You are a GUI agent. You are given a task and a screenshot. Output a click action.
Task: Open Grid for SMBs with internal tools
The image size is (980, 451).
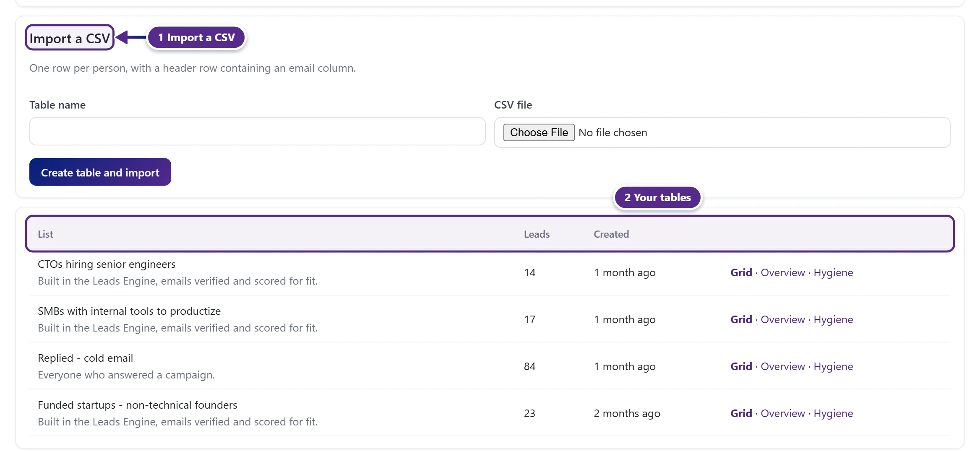pyautogui.click(x=741, y=319)
